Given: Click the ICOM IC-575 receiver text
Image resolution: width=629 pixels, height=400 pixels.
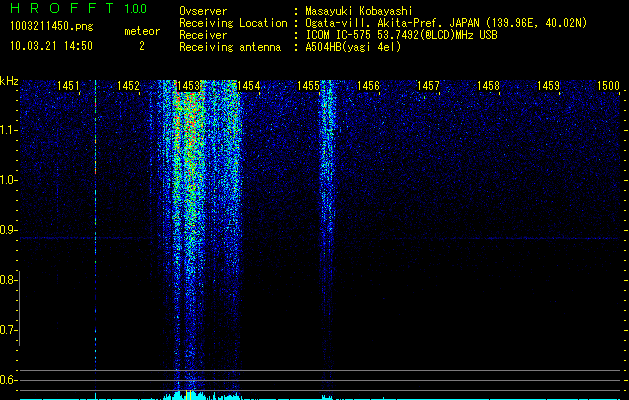Looking at the screenshot, I should [x=401, y=35].
